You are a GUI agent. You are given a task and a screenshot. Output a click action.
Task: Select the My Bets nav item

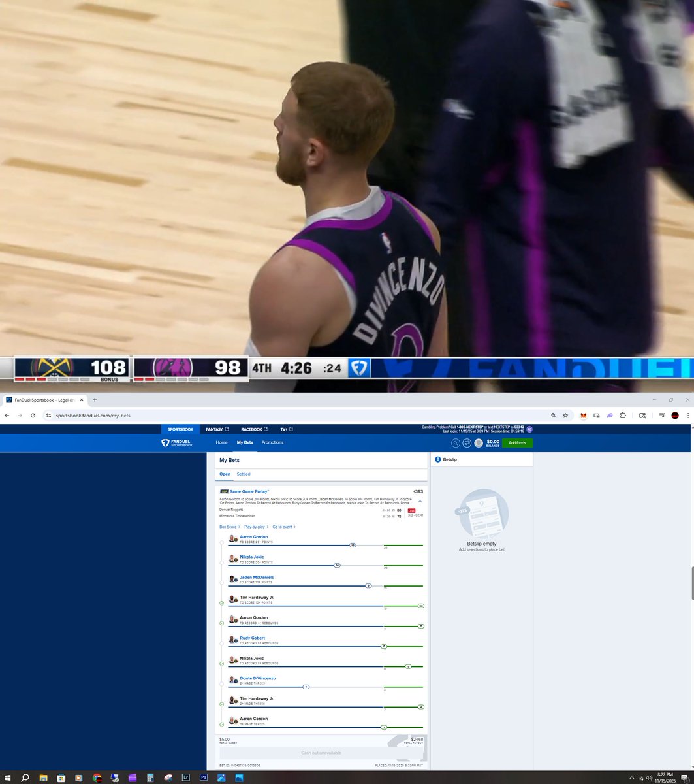point(245,442)
